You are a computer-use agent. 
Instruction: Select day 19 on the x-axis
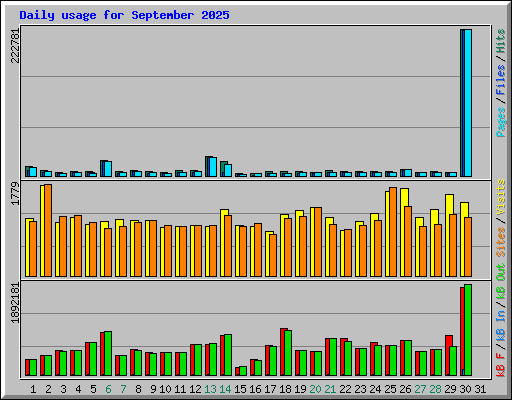point(300,389)
